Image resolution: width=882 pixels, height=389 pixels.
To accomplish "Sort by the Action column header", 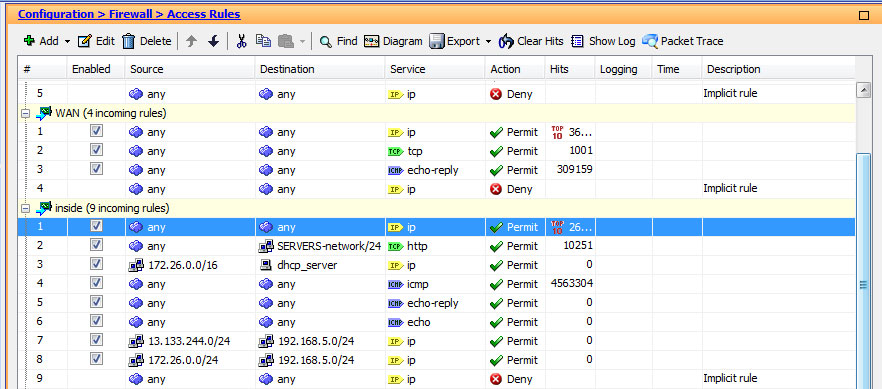I will 515,69.
